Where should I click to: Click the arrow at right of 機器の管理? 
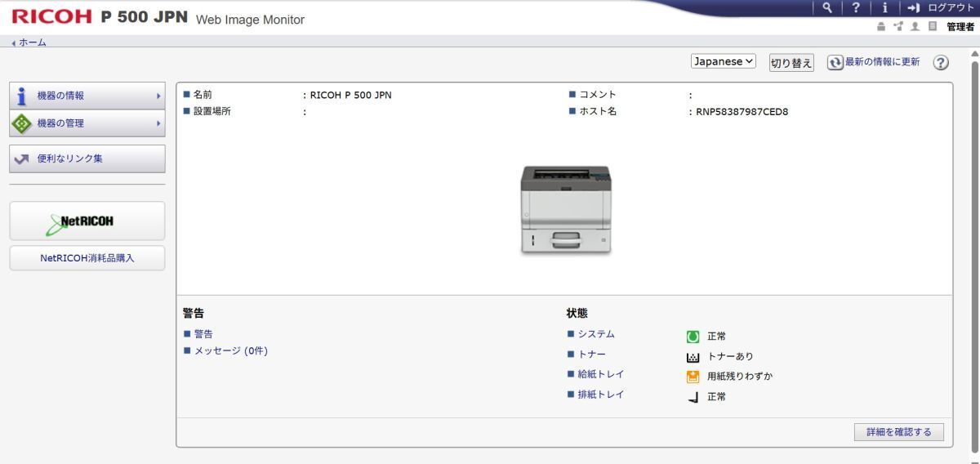pyautogui.click(x=158, y=123)
